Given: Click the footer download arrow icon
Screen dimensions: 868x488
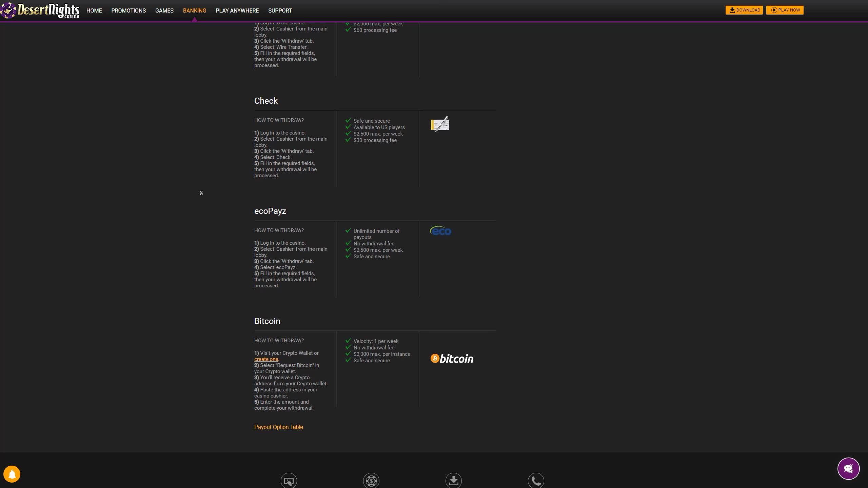Looking at the screenshot, I should [453, 481].
